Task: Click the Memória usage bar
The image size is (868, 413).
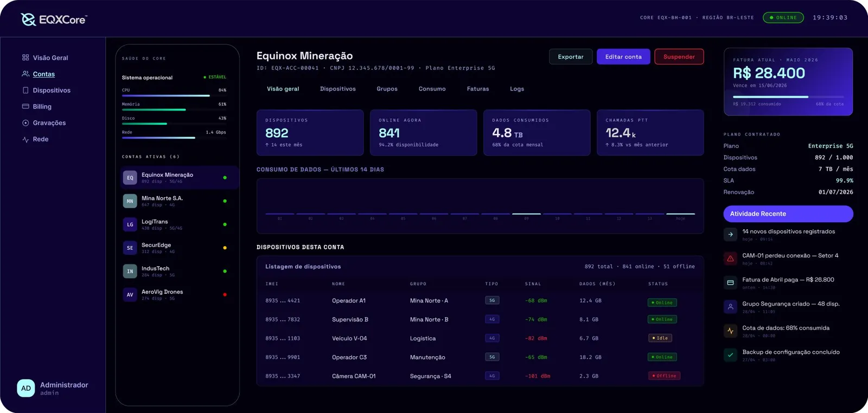Action: pos(174,109)
